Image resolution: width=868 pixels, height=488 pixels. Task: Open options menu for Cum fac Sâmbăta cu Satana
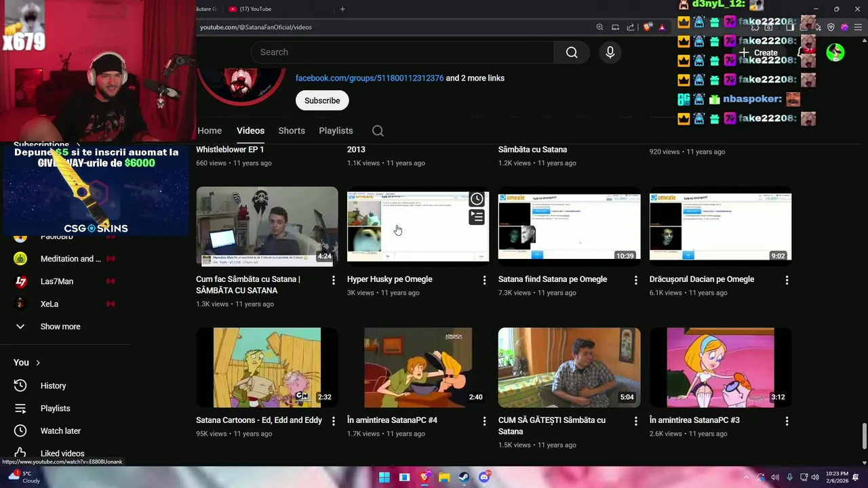coord(333,280)
